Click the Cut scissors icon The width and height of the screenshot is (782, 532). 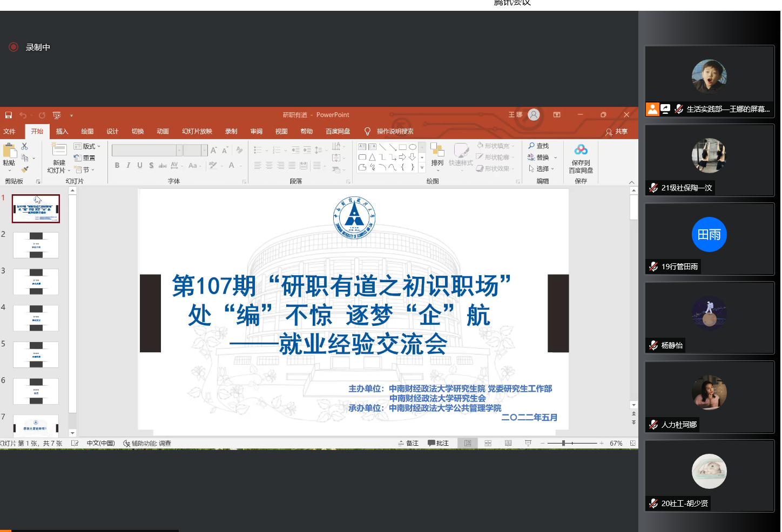(x=24, y=146)
